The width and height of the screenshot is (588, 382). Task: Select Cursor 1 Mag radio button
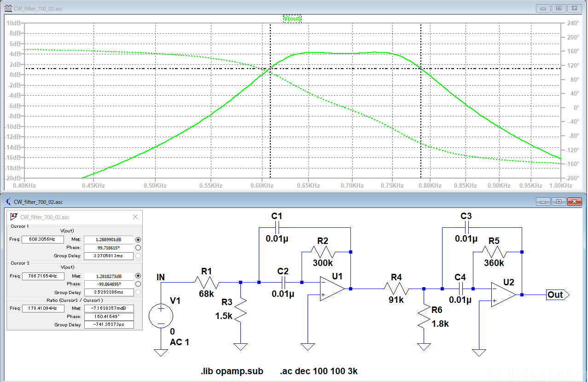click(138, 239)
